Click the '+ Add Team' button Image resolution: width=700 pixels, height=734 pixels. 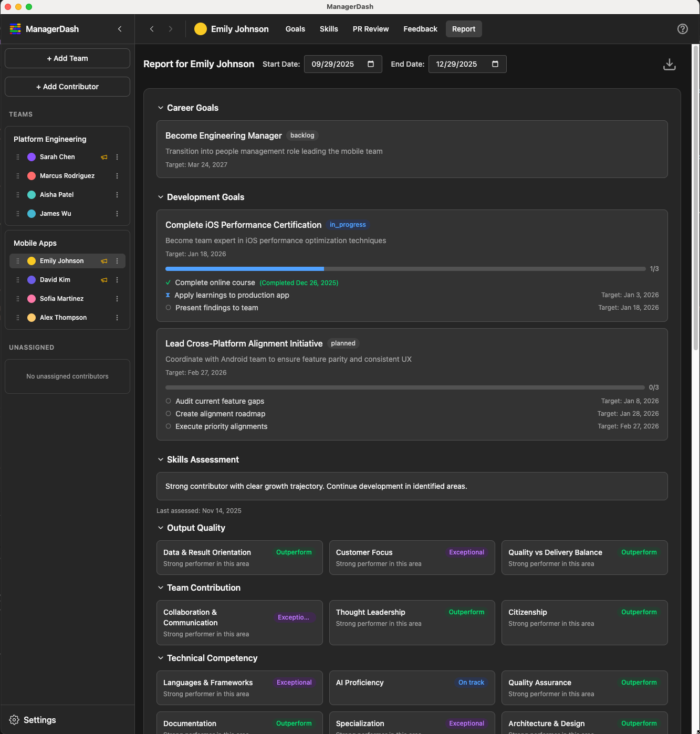(67, 58)
